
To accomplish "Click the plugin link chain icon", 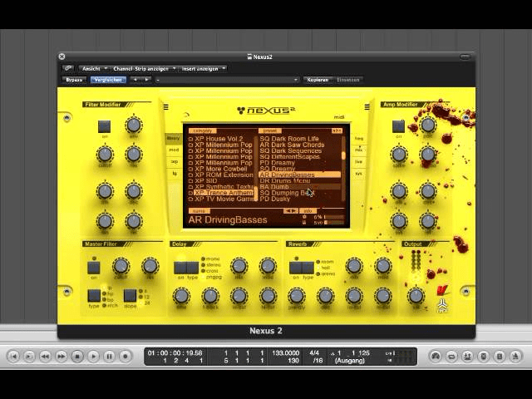I will (x=67, y=68).
